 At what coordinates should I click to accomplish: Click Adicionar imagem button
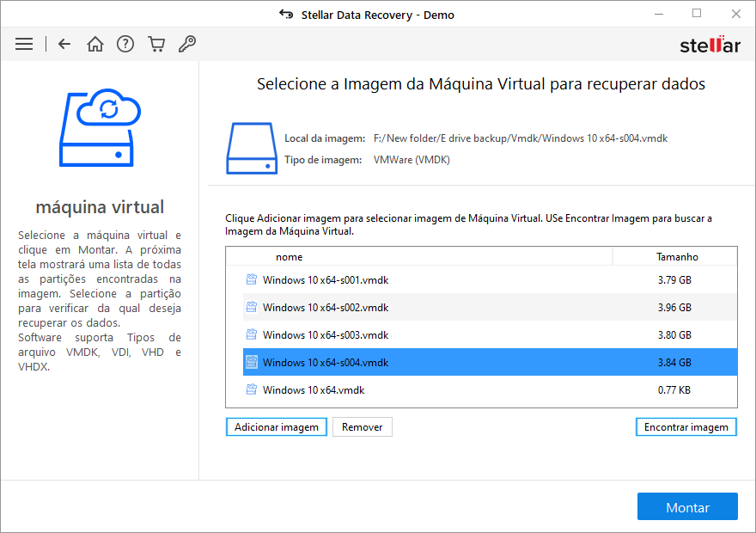click(x=277, y=427)
